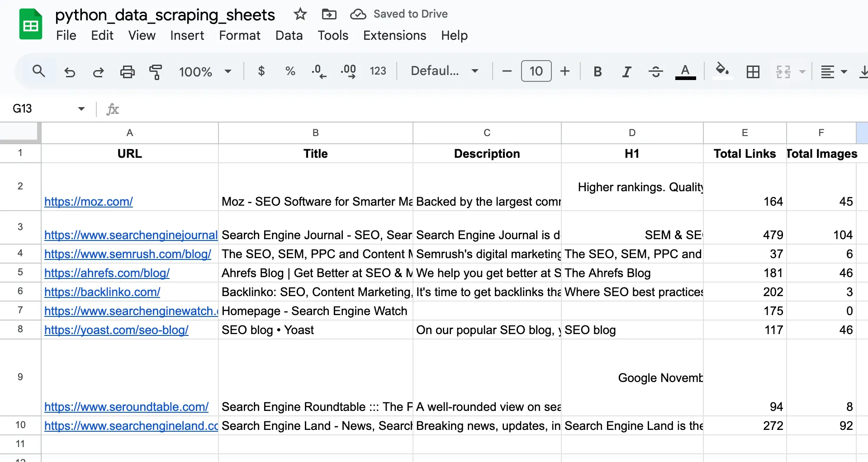Screen dimensions: 868x462
Task: Open the Google Sheets home icon
Action: 30,24
